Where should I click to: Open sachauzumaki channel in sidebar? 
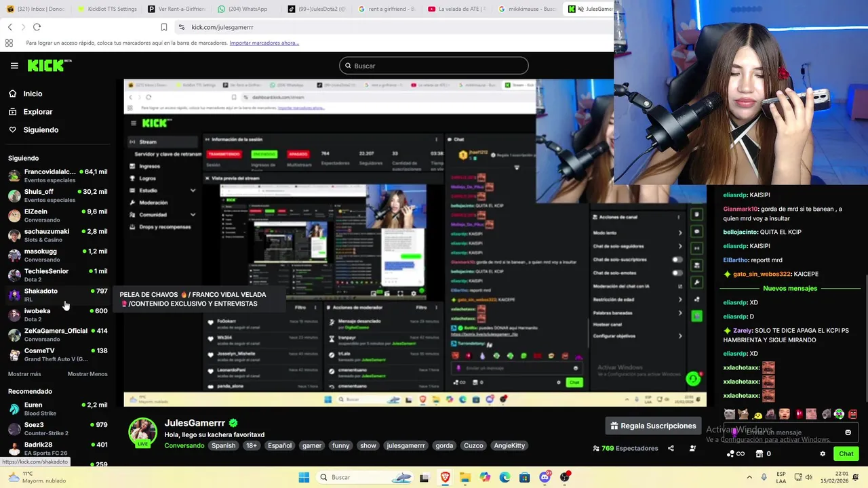(58, 235)
